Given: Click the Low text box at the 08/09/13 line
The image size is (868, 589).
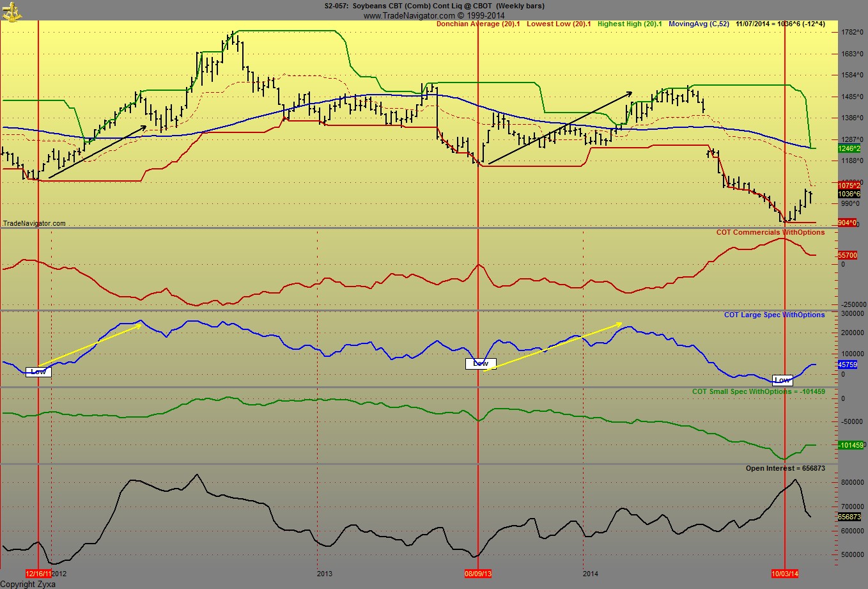Looking at the screenshot, I should (481, 363).
